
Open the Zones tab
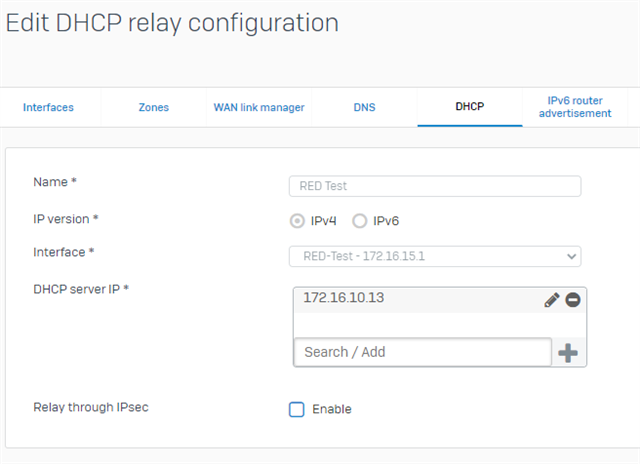point(153,107)
